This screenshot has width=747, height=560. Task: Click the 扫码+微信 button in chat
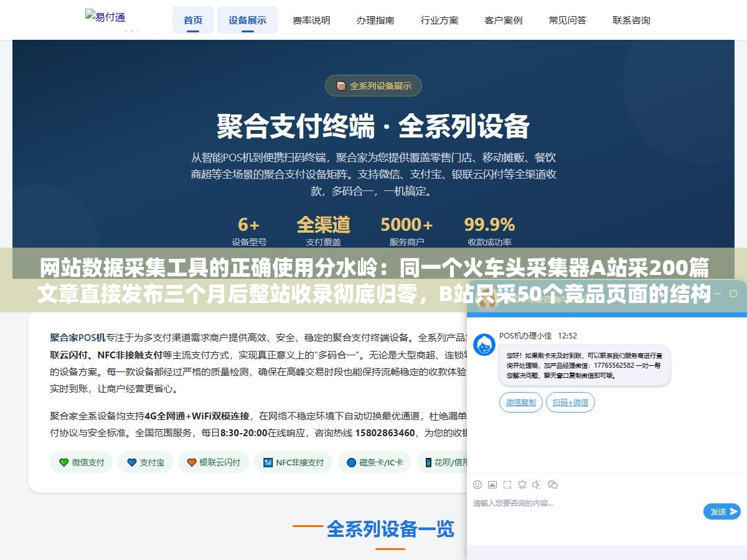(571, 402)
